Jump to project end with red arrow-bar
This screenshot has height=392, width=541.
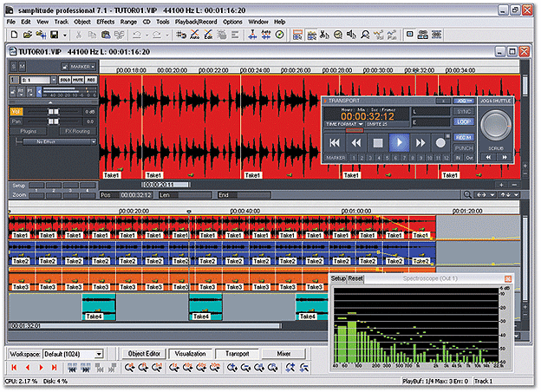(54, 368)
